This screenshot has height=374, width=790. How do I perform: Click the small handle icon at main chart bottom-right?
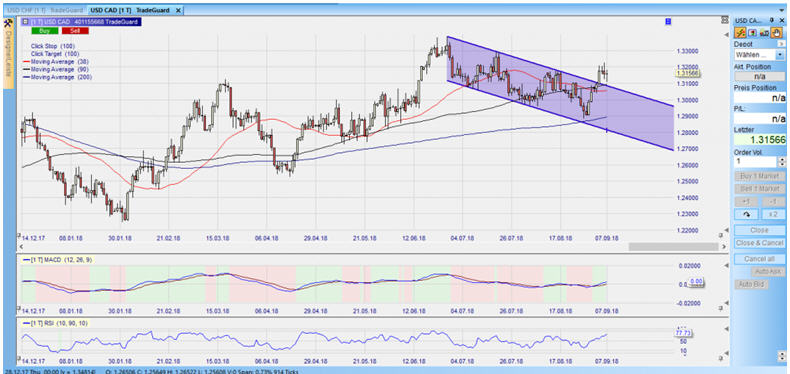(x=721, y=235)
